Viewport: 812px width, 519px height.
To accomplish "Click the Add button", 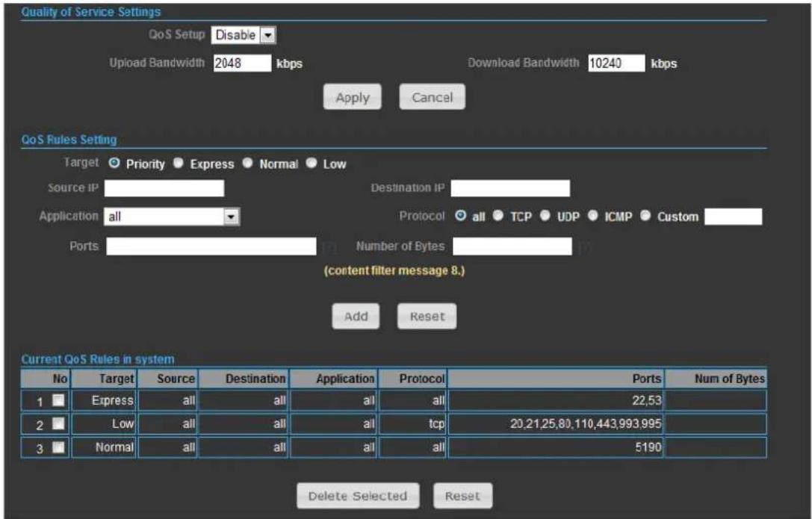I will point(356,316).
